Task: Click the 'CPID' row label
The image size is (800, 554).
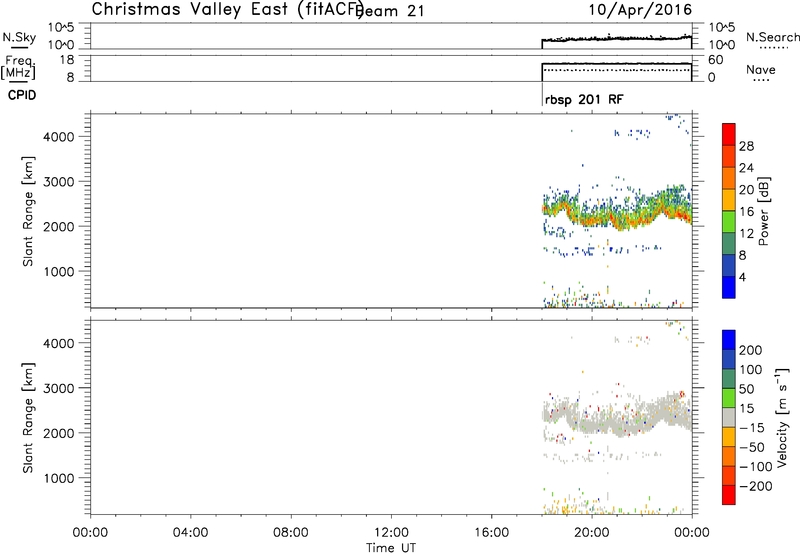Action: coord(22,95)
